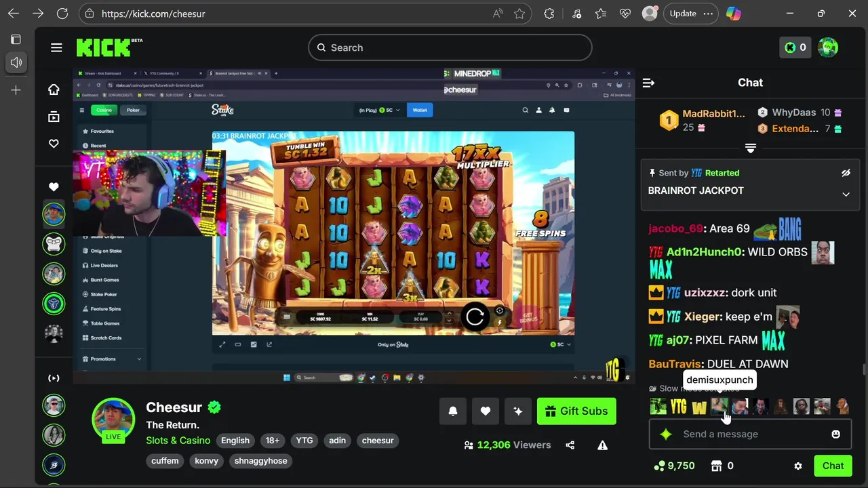This screenshot has height=488, width=868.
Task: Open the channel shop icon
Action: (x=716, y=466)
